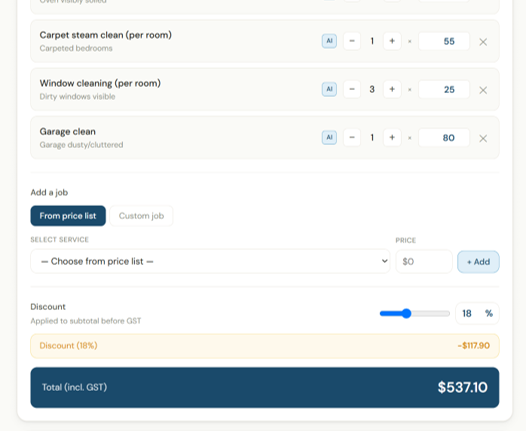
Task: Click the $0 price field
Action: click(424, 262)
